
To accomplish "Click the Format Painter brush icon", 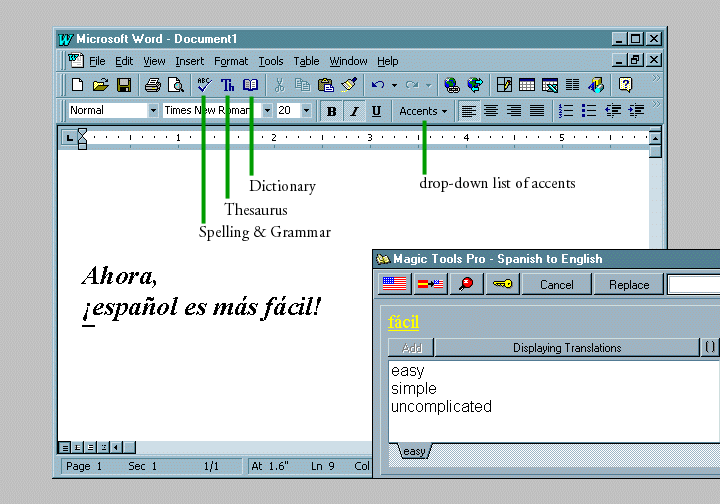I will click(348, 85).
